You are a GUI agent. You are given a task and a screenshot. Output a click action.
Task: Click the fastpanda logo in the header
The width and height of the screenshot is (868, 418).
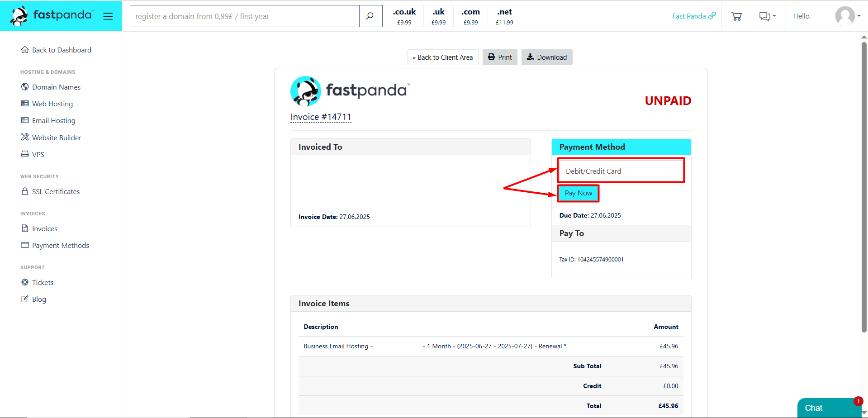[x=52, y=16]
